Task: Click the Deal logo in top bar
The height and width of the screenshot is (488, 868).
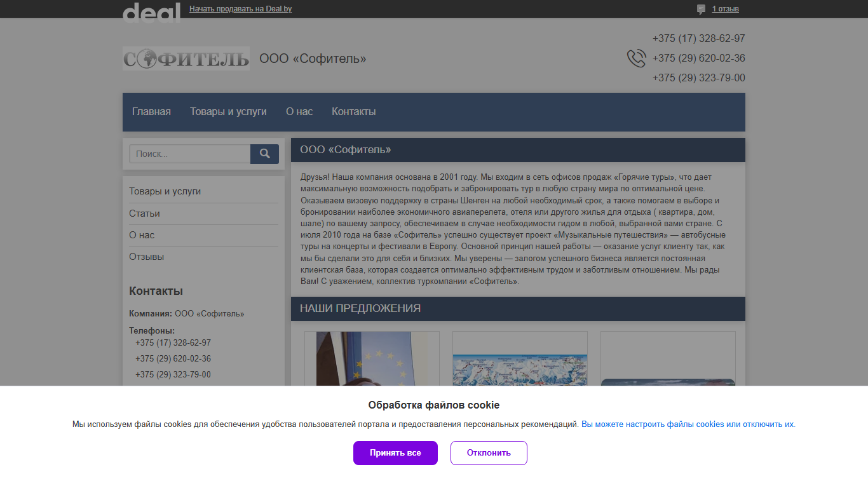Action: point(151,13)
